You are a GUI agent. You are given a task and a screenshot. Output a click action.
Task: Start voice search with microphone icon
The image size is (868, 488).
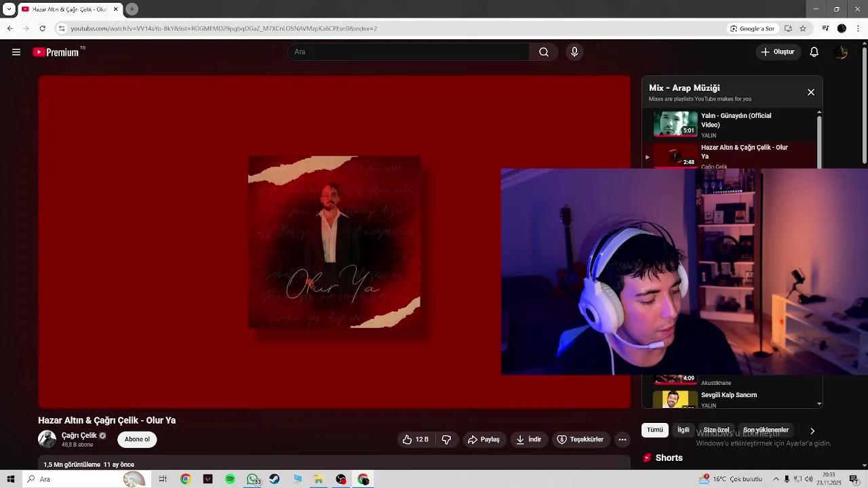[x=574, y=52]
